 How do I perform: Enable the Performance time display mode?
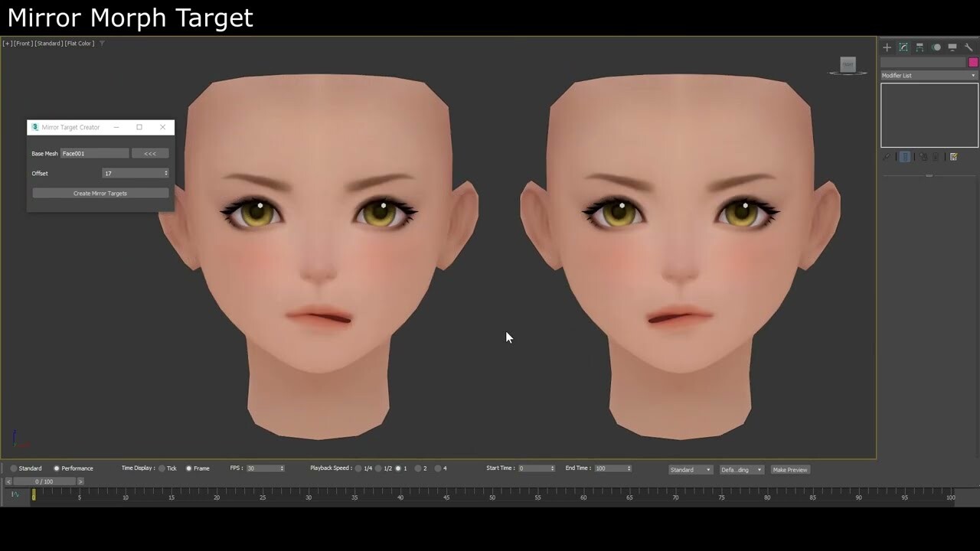tap(57, 468)
